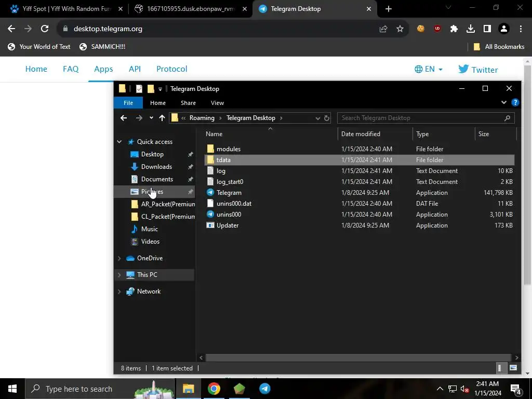Open the uBlock Origin extension icon

[437, 29]
